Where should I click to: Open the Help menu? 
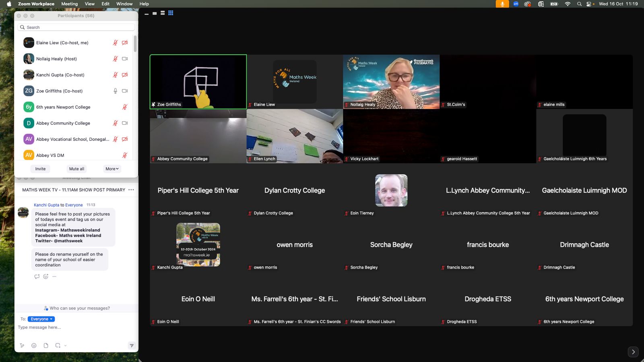pos(144,4)
